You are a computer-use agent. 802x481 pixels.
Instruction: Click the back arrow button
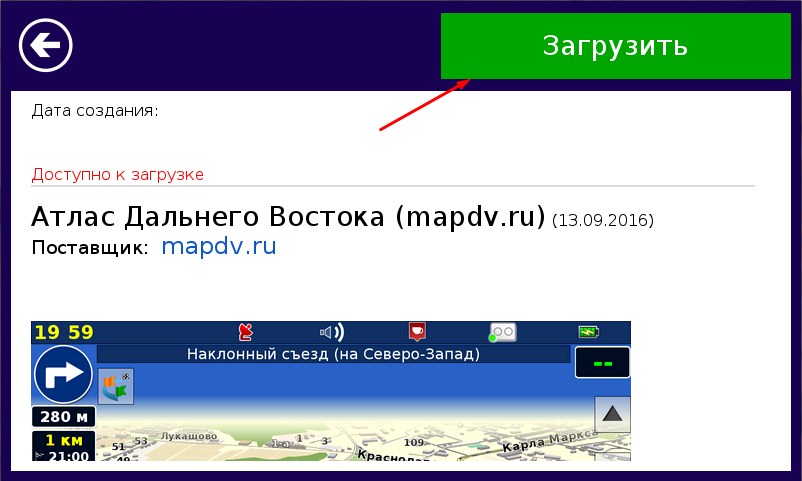(46, 45)
